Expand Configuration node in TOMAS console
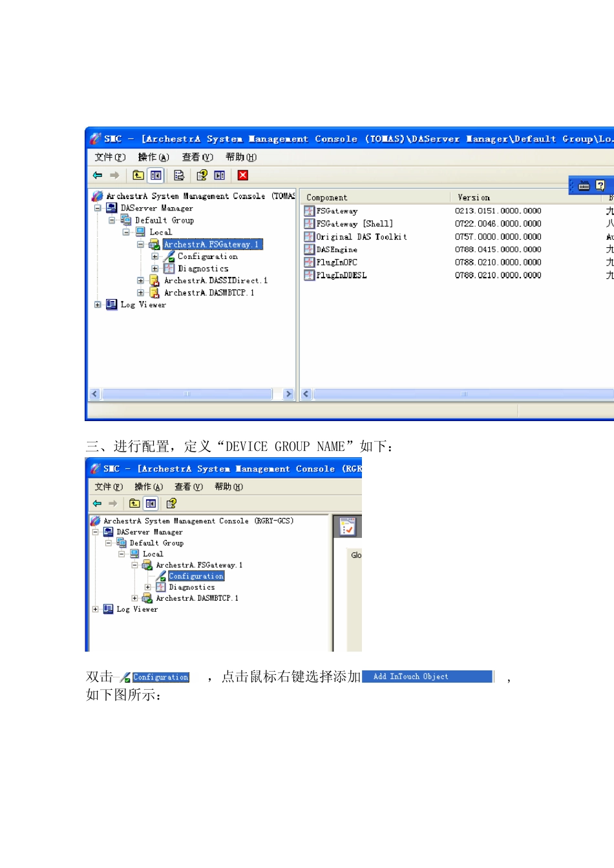614x868 pixels. pyautogui.click(x=154, y=256)
